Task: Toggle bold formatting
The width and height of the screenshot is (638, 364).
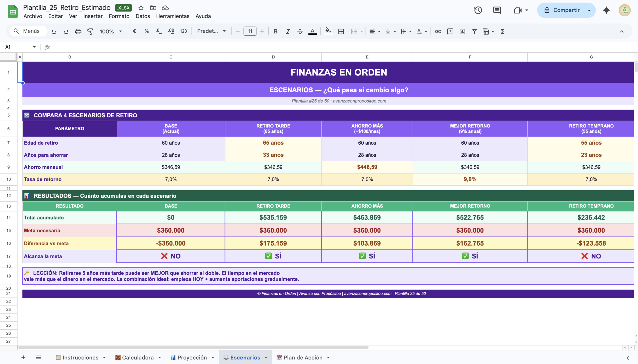Action: (275, 32)
